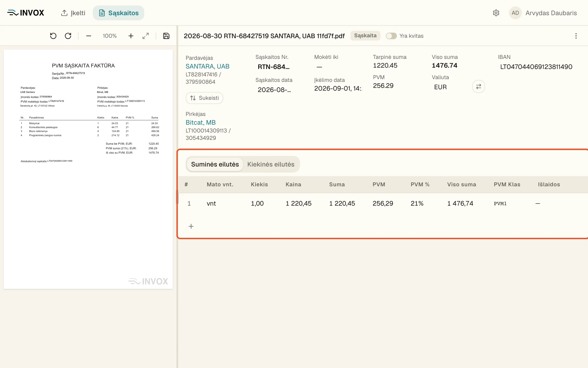
Task: Zoom in the document preview
Action: coord(131,36)
